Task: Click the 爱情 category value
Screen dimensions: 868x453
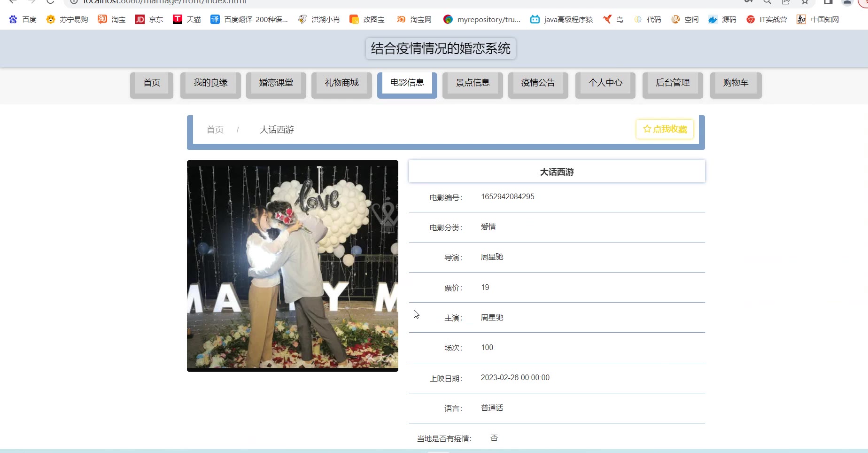Action: tap(488, 227)
